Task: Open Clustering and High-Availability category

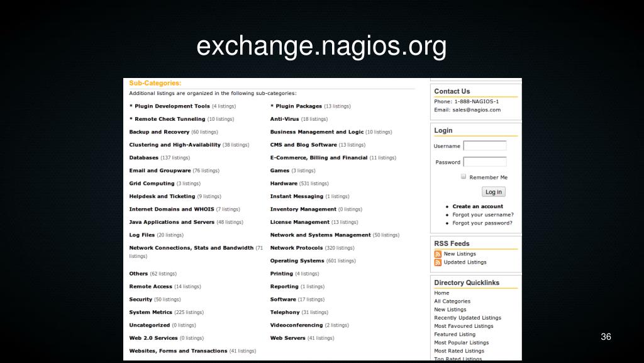Action: (175, 145)
